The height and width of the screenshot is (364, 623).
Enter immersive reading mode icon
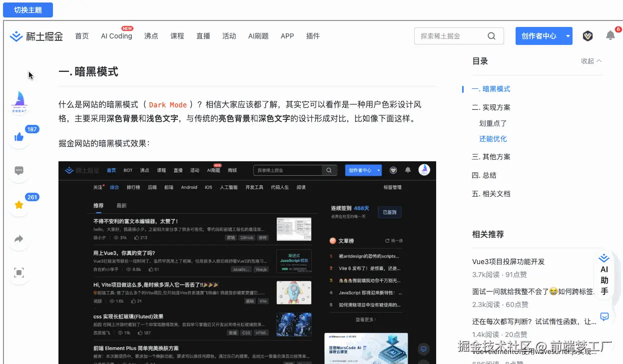19,273
